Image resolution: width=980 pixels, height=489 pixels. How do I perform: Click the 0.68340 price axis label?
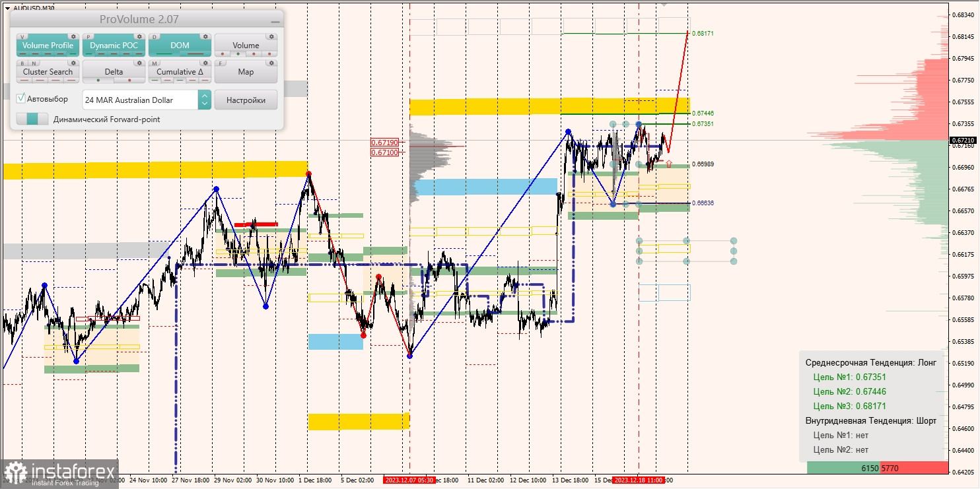coord(963,15)
